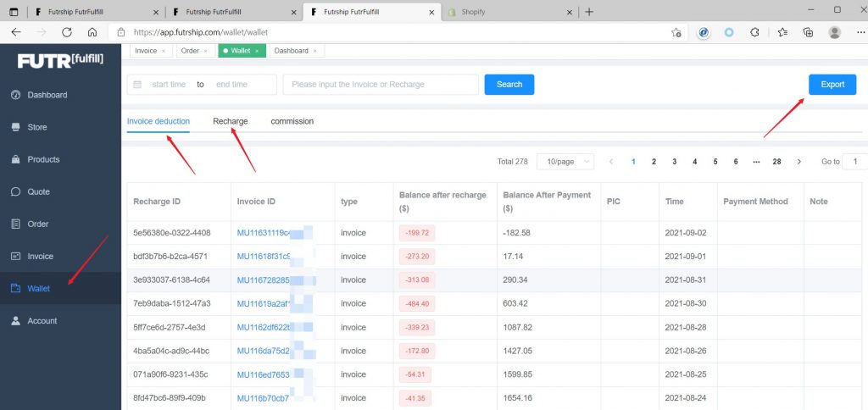Open browser extensions puzzle icon
Image resolution: width=868 pixels, height=410 pixels.
(754, 32)
